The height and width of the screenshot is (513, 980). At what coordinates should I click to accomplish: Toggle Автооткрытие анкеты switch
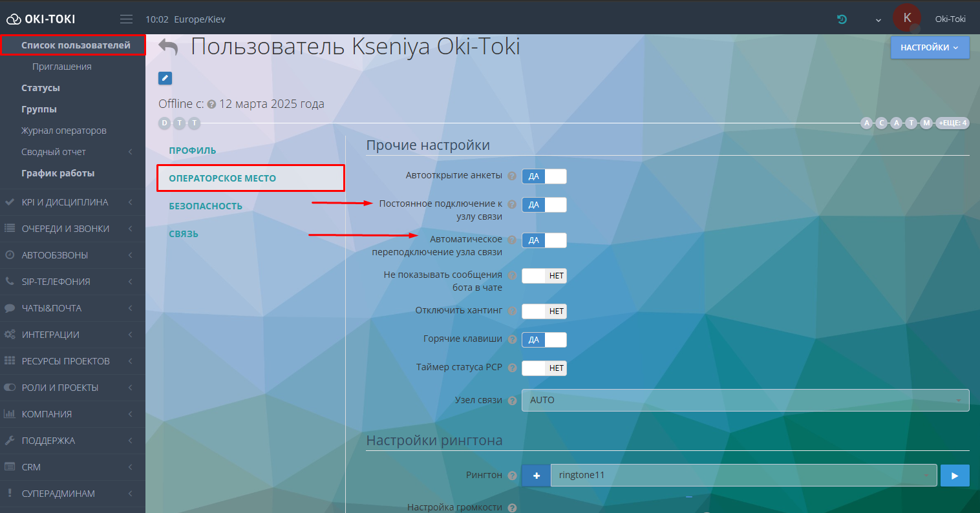(544, 176)
